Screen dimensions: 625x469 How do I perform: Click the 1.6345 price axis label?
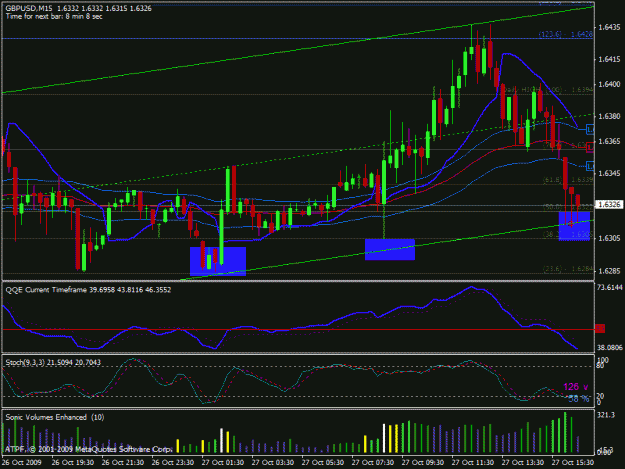tap(609, 173)
